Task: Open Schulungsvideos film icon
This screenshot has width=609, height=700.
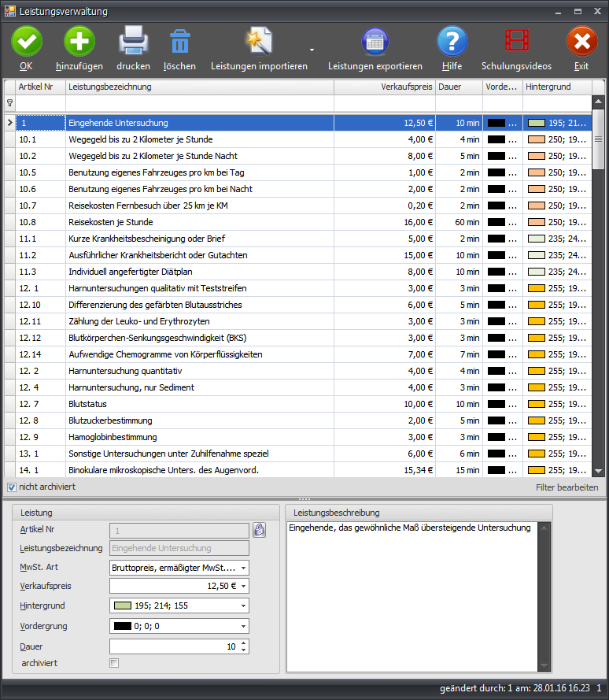Action: pyautogui.click(x=516, y=41)
